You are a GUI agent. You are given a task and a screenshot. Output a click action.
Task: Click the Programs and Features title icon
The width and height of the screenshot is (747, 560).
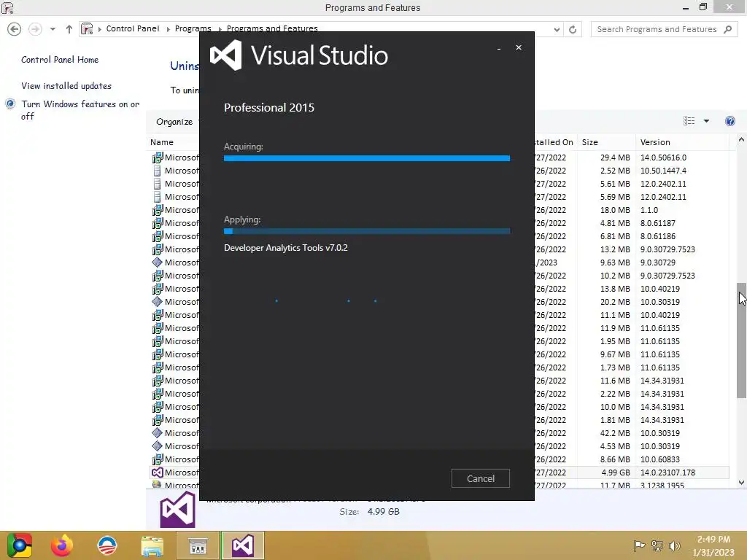8,7
